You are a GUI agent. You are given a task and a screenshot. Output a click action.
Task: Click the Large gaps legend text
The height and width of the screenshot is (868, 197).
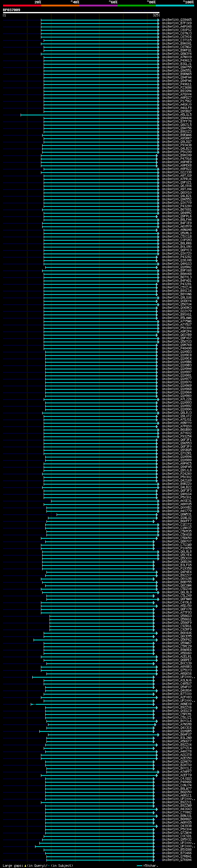click(x=38, y=865)
